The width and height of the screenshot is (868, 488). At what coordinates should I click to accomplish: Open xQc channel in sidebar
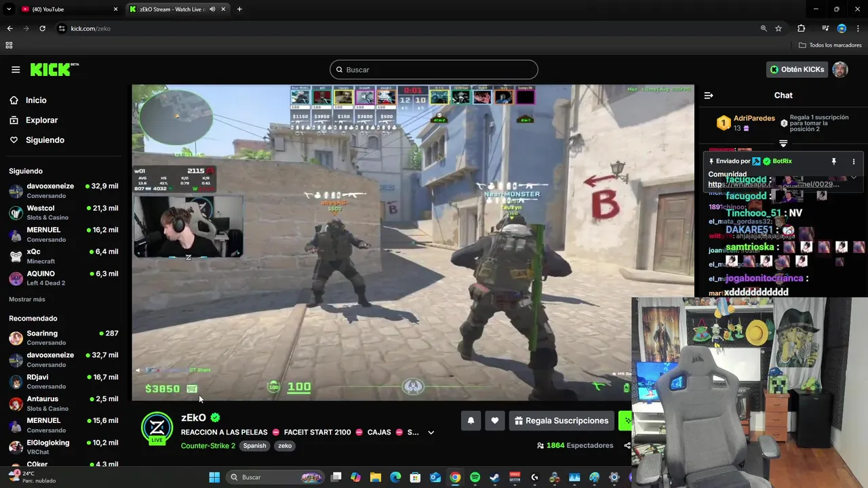[64, 256]
